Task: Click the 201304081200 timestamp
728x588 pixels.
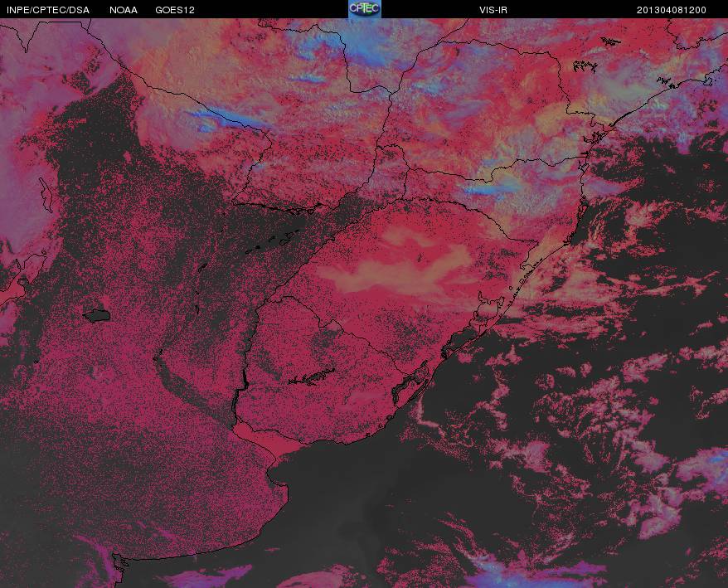Action: [x=672, y=10]
